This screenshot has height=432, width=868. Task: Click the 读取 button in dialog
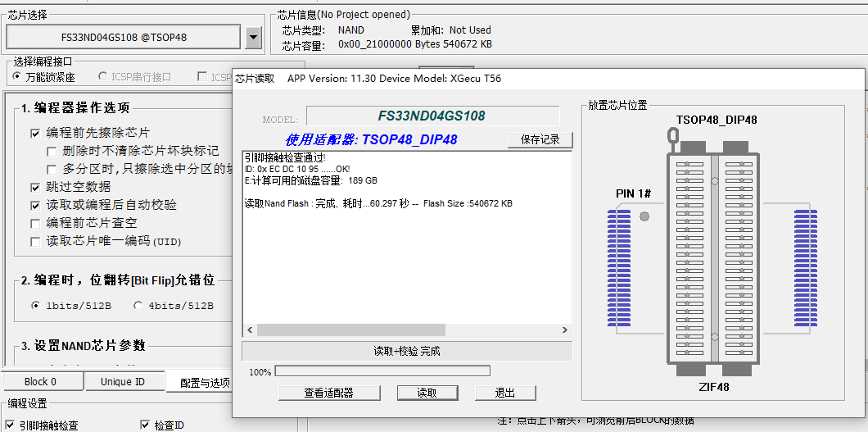click(427, 393)
